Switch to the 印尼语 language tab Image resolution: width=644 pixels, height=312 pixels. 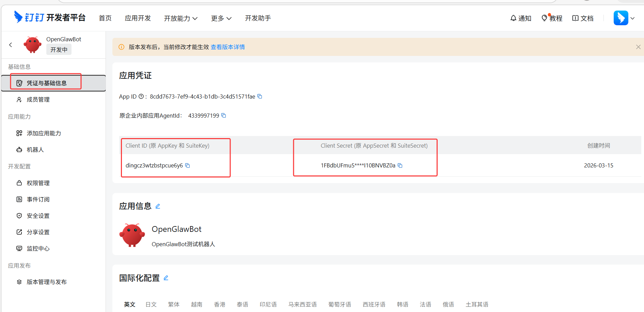coord(268,304)
